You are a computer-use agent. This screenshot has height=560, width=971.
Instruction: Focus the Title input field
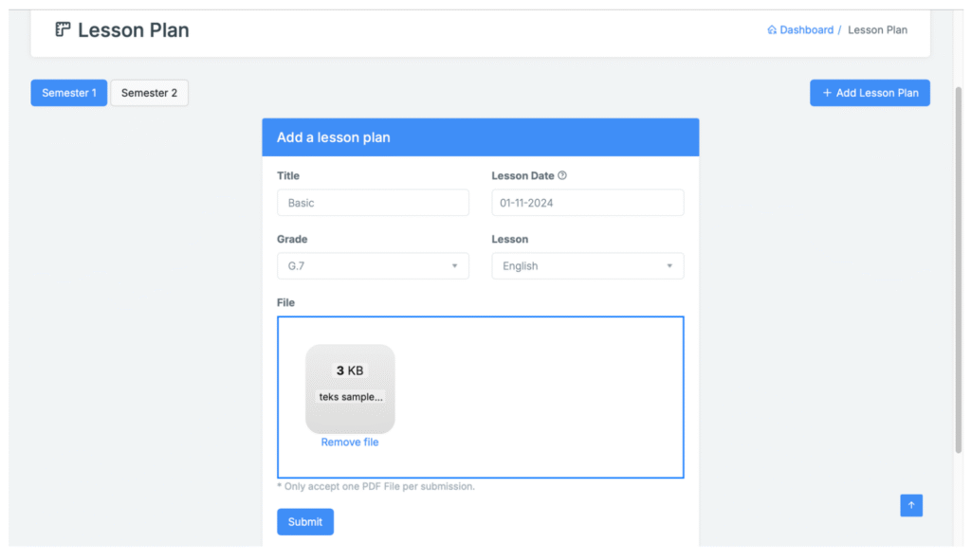[373, 203]
